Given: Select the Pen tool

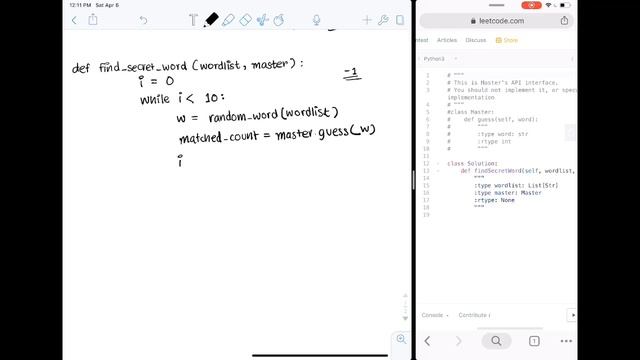Looking at the screenshot, I should (211, 20).
